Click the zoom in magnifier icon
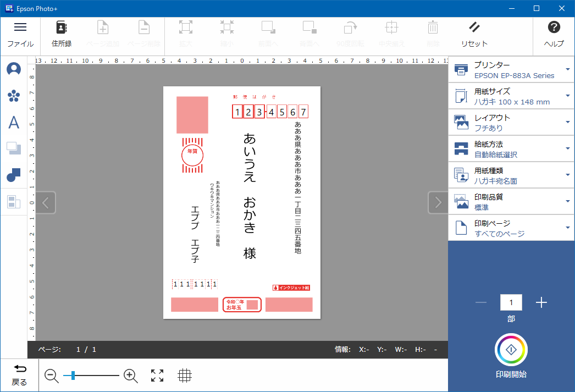575x392 pixels. (x=130, y=376)
